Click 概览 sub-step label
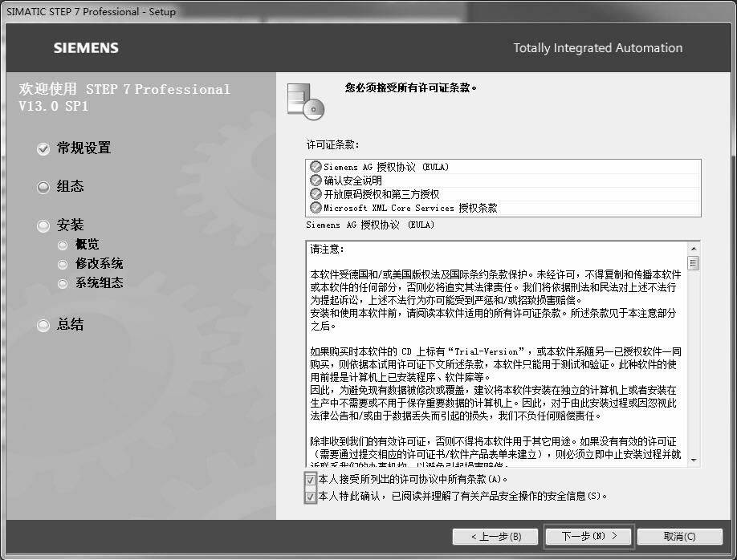Viewport: 737px width, 560px height. click(x=87, y=244)
